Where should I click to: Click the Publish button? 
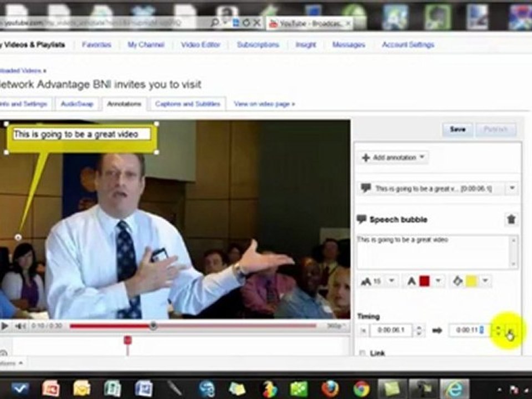[x=495, y=129]
